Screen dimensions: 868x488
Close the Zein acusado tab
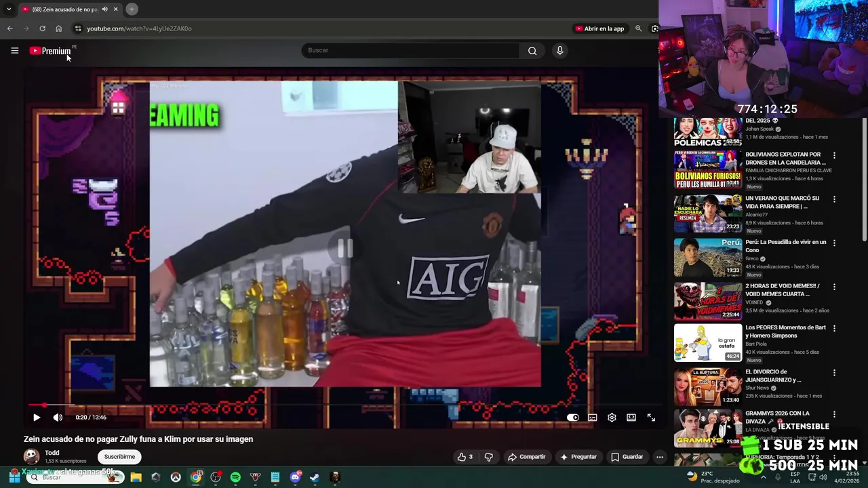115,9
